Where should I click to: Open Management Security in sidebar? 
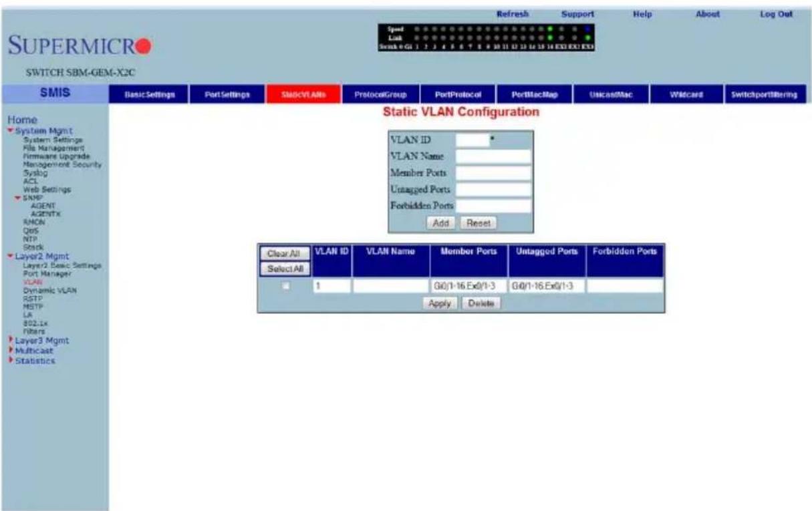click(62, 164)
